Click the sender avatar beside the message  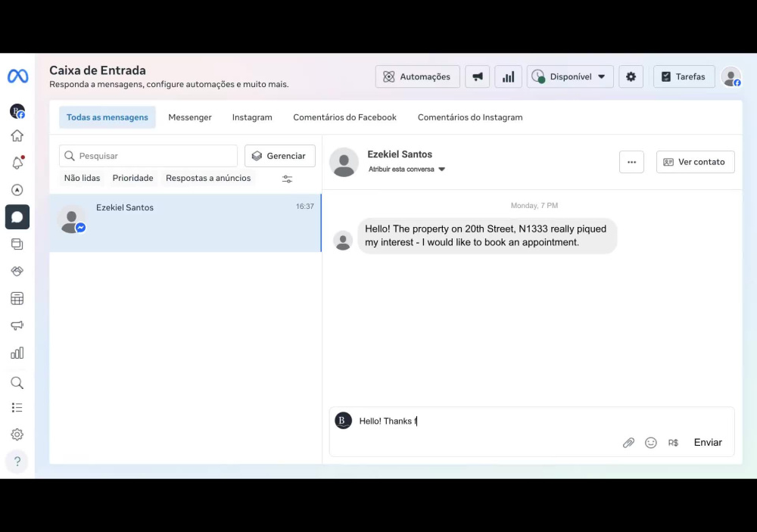pyautogui.click(x=343, y=241)
